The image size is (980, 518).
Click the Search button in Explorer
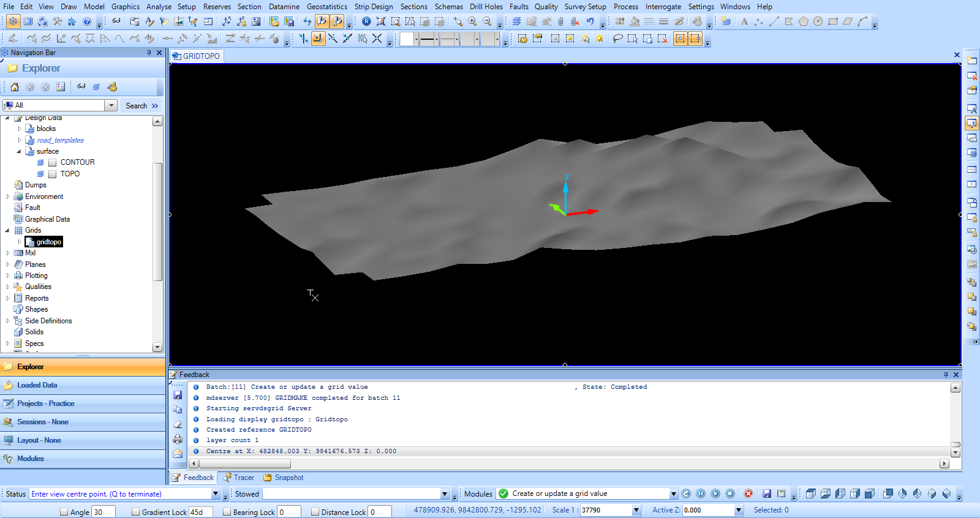136,106
